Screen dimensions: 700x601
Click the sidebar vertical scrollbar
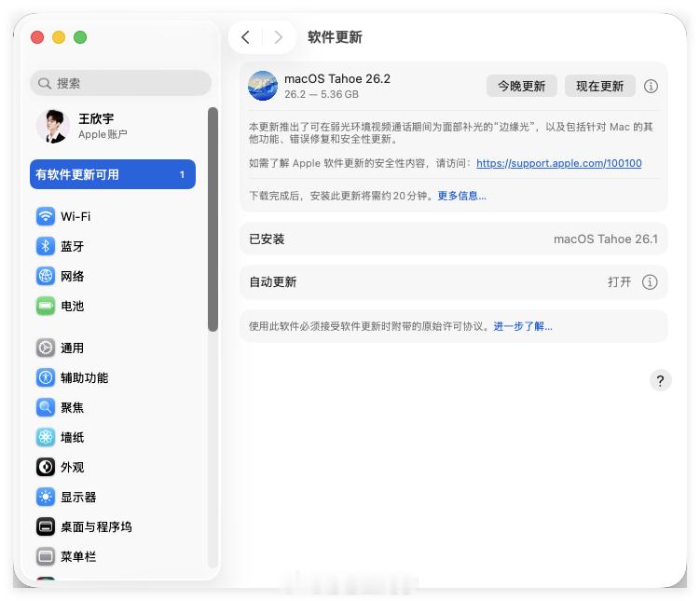[x=213, y=219]
